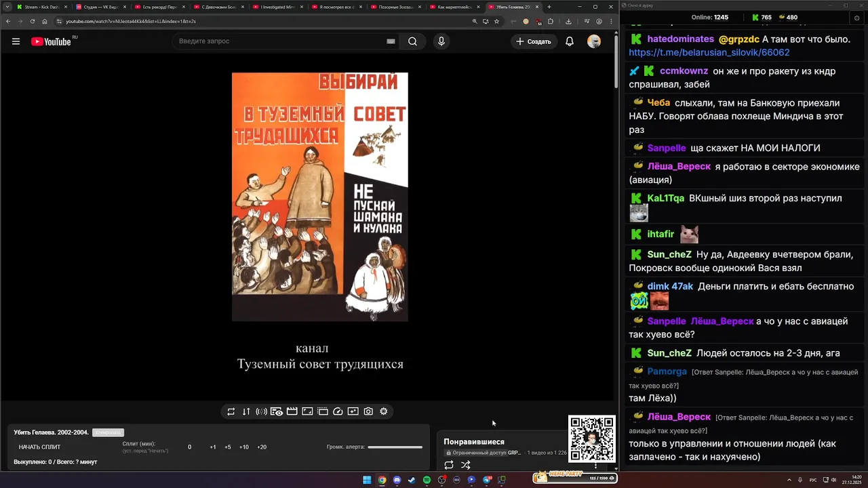Viewport: 868px width, 488px height.
Task: Click the dashed-frame icon in video toolbar
Action: (x=323, y=411)
